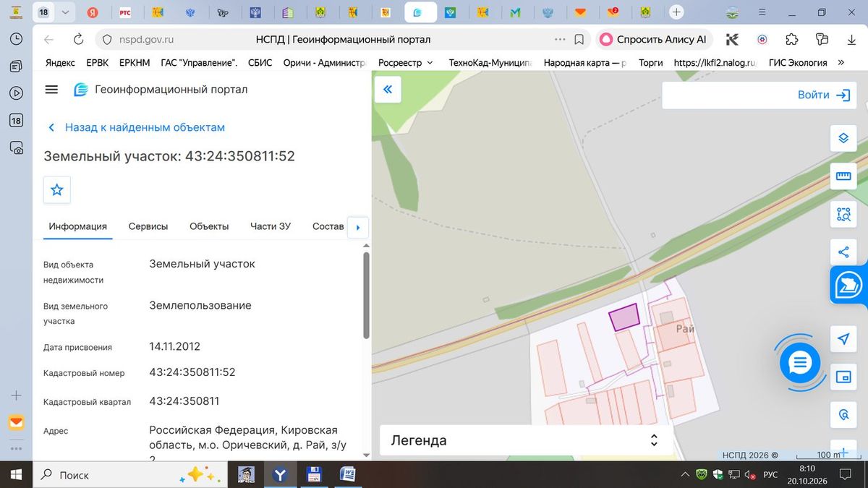Click the my location arrow tool
This screenshot has width=868, height=488.
(x=843, y=339)
